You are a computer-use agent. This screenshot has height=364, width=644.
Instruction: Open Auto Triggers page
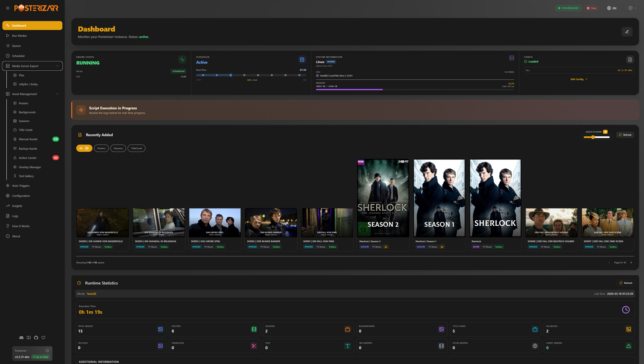[32, 186]
